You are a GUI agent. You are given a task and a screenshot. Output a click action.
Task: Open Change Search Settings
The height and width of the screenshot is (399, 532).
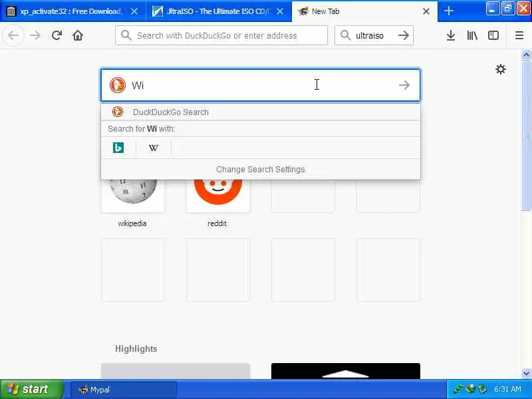point(261,170)
